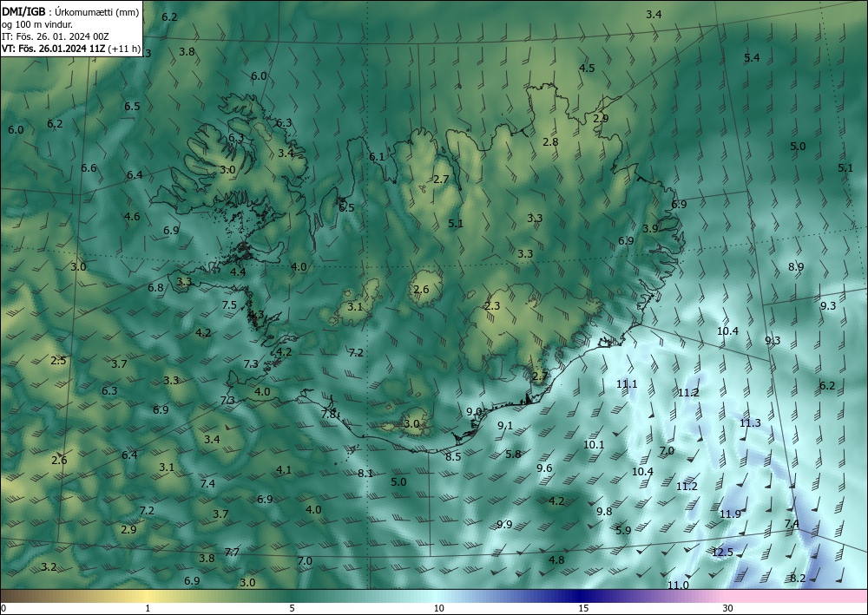Click the 8.1 value label
The height and width of the screenshot is (615, 868).
(365, 473)
